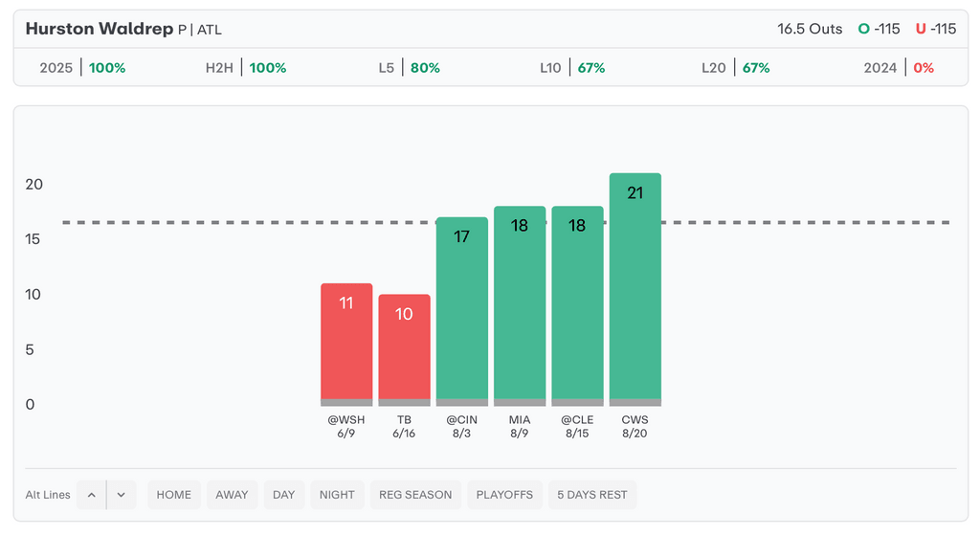Apply the 5 DAYS REST filter
Screen dimensions: 980x536
point(591,495)
